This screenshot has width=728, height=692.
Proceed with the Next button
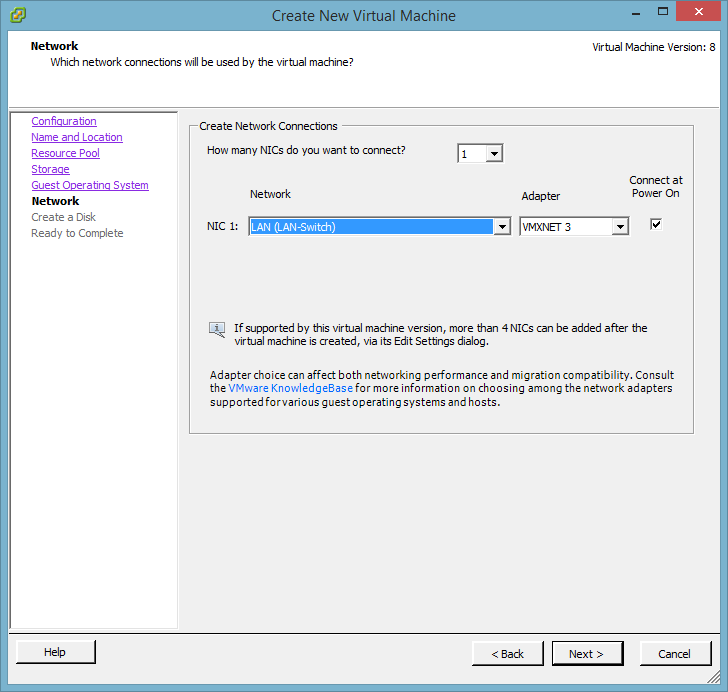pyautogui.click(x=586, y=654)
